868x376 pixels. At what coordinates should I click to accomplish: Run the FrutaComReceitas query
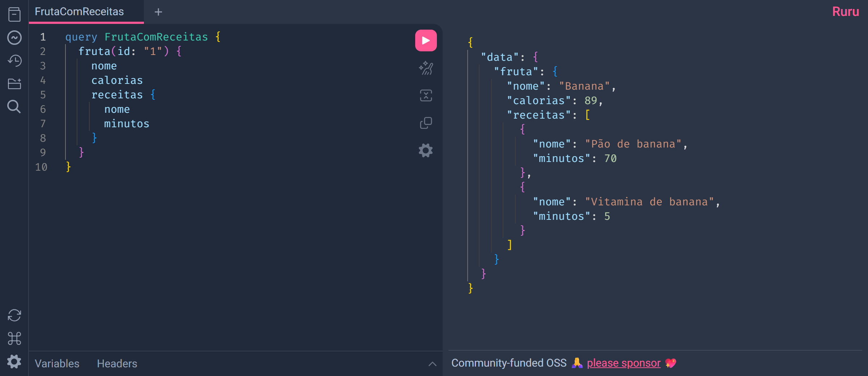426,40
